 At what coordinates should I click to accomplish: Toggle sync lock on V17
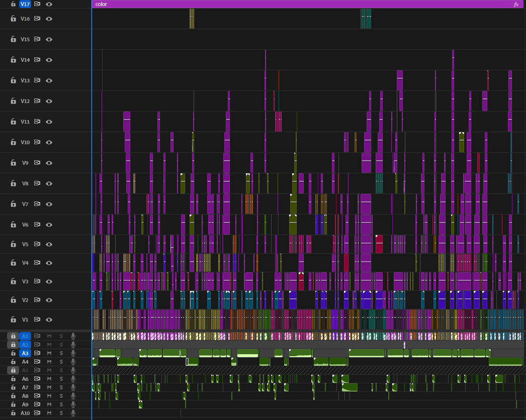[x=37, y=4]
